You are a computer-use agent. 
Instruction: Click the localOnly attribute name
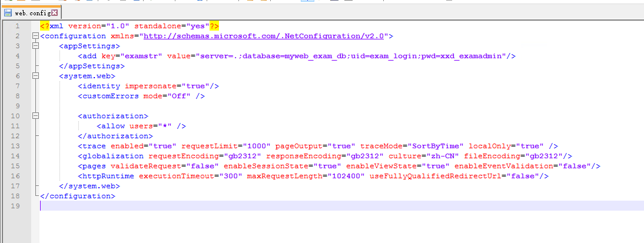[x=490, y=146]
